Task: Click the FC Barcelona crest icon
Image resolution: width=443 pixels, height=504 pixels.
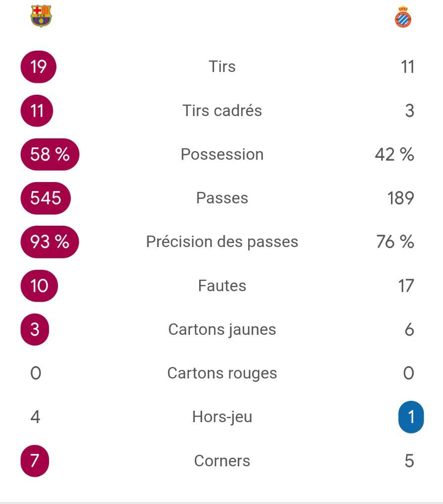Action: [x=41, y=16]
